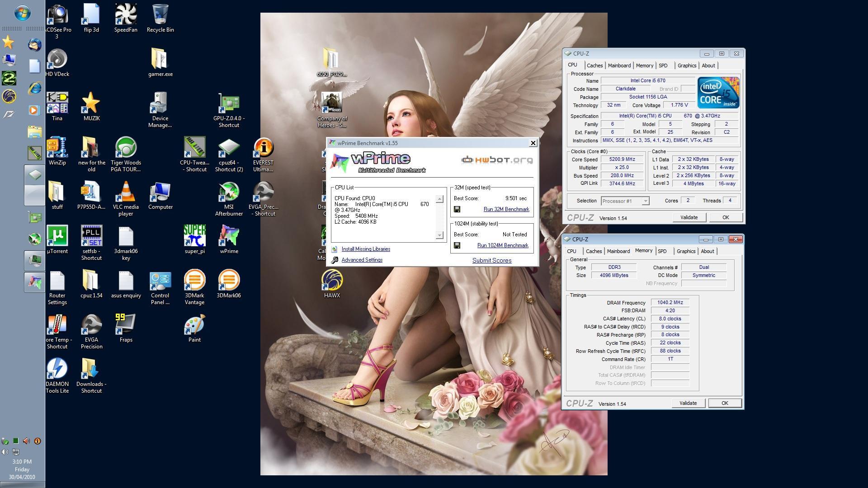Click floppy save icon for 32M score
Viewport: 868px width, 488px height.
pos(457,209)
